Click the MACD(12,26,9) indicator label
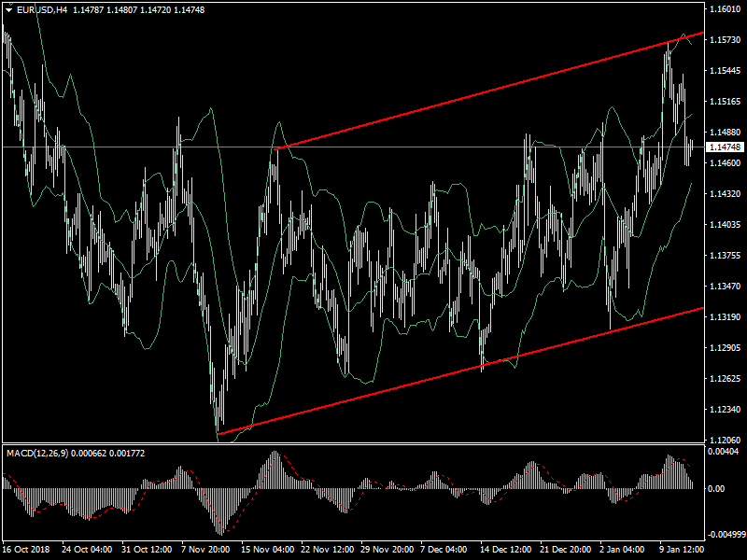The image size is (747, 560). point(45,453)
